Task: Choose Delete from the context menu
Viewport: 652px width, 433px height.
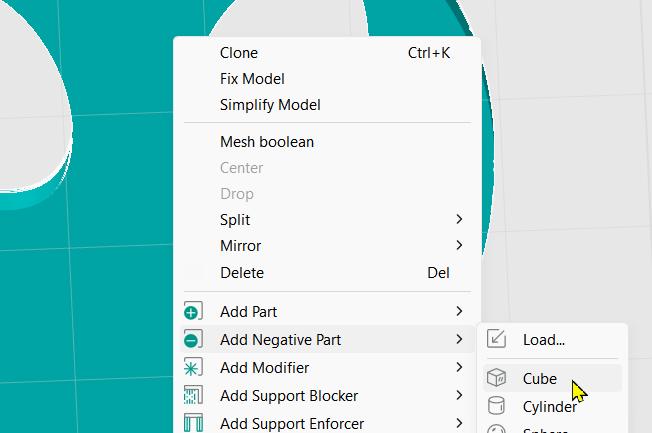Action: point(242,272)
